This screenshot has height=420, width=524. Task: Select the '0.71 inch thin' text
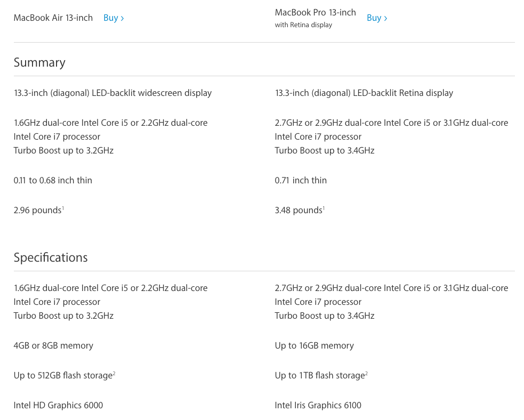301,181
